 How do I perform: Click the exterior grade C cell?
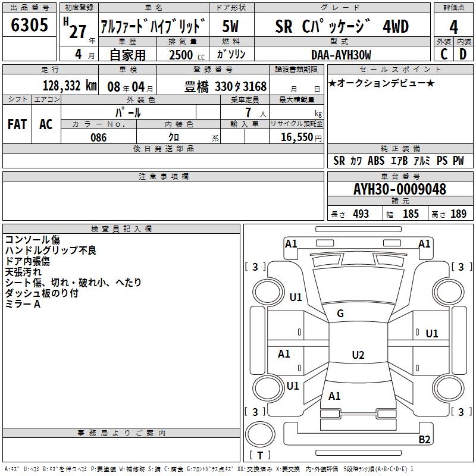coord(444,54)
